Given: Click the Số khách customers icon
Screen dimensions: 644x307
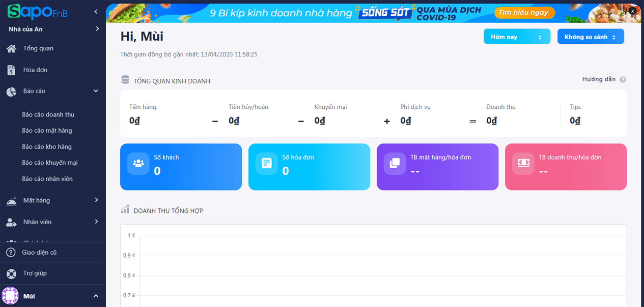Looking at the screenshot, I should 138,164.
